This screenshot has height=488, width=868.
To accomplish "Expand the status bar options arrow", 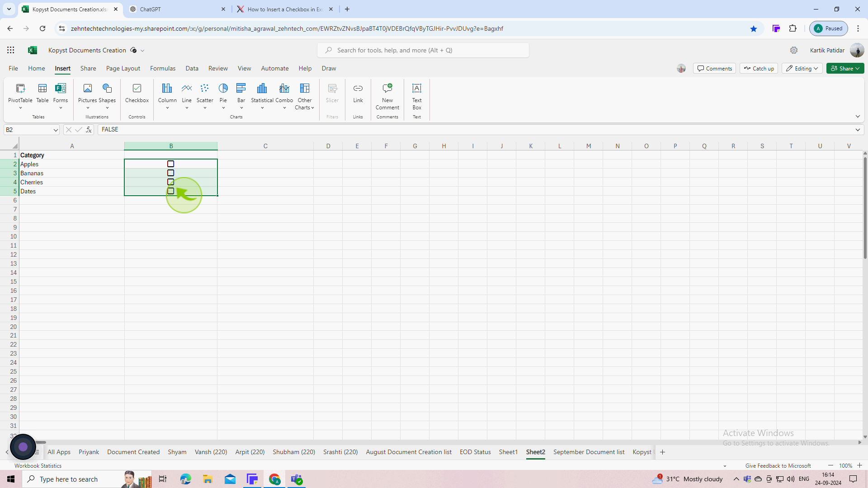I will [x=725, y=466].
